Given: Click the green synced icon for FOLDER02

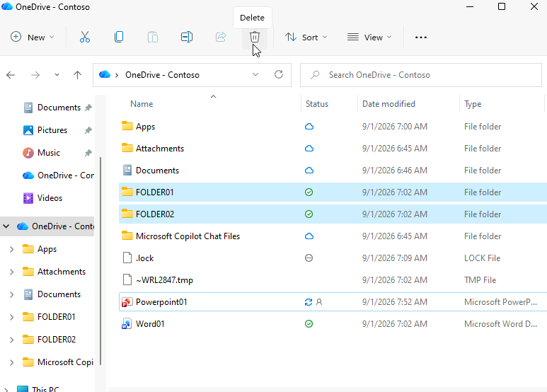Looking at the screenshot, I should point(309,214).
